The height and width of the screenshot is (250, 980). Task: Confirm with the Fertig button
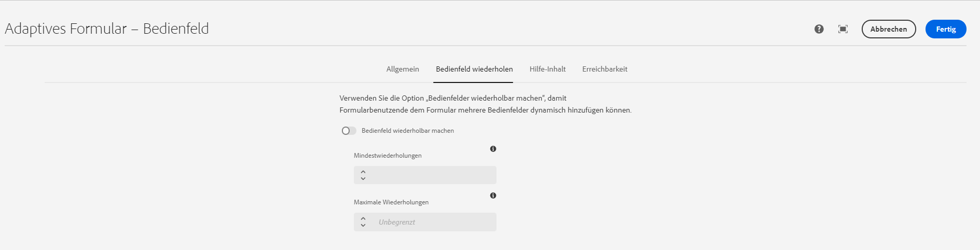946,29
